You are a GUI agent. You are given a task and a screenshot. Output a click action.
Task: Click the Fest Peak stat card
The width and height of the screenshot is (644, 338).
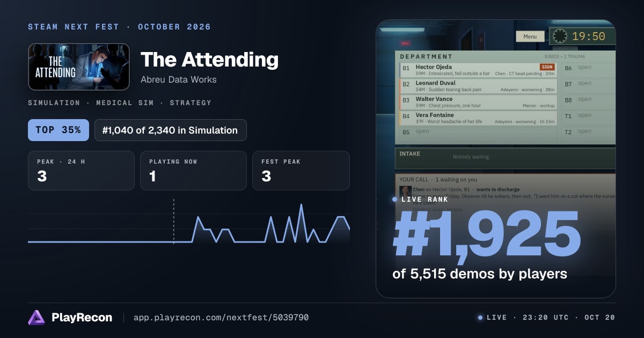coord(301,171)
